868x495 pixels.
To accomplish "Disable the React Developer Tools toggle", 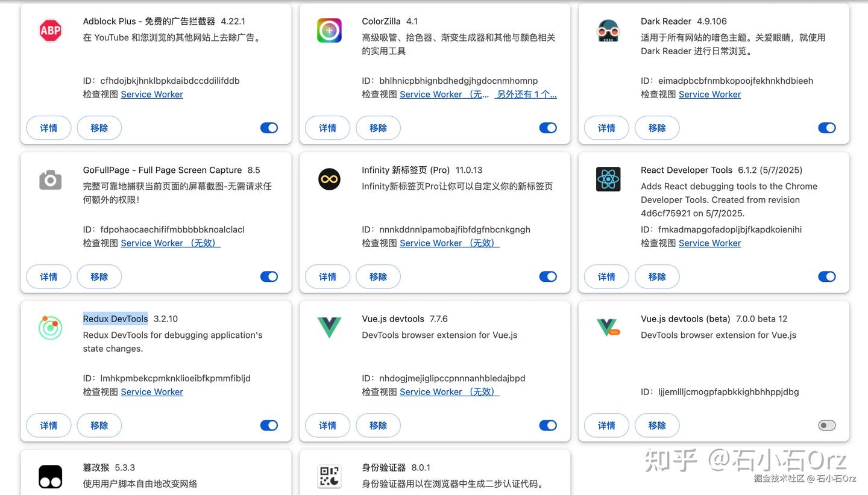I will [x=827, y=276].
